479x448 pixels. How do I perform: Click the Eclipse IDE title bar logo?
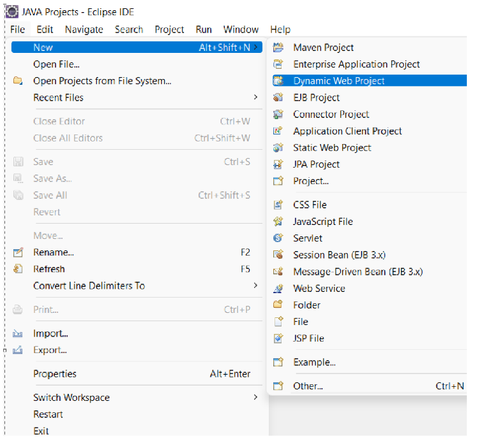12,12
